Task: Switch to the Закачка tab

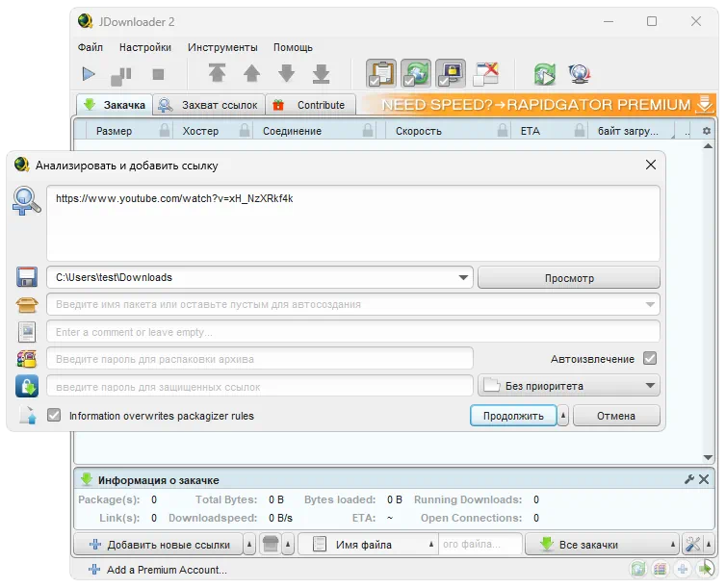Action: click(115, 105)
